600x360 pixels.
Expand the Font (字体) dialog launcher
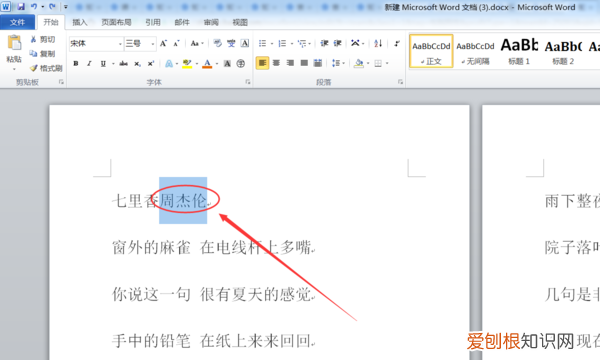click(248, 82)
